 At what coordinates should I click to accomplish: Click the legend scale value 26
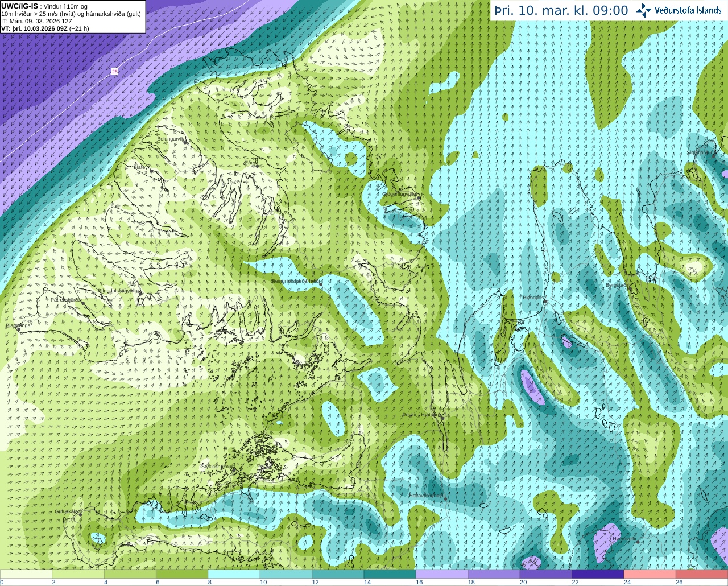679,582
